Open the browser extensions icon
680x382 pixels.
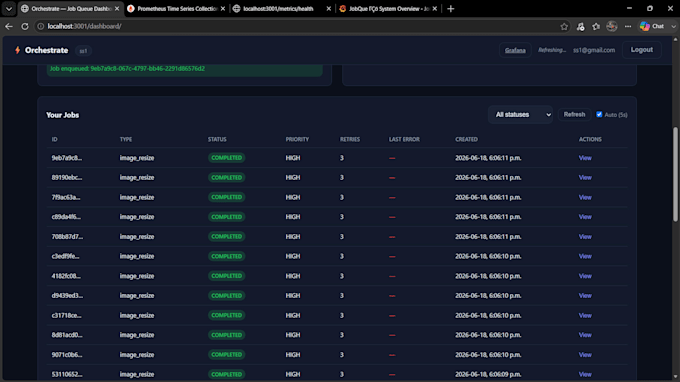point(580,26)
